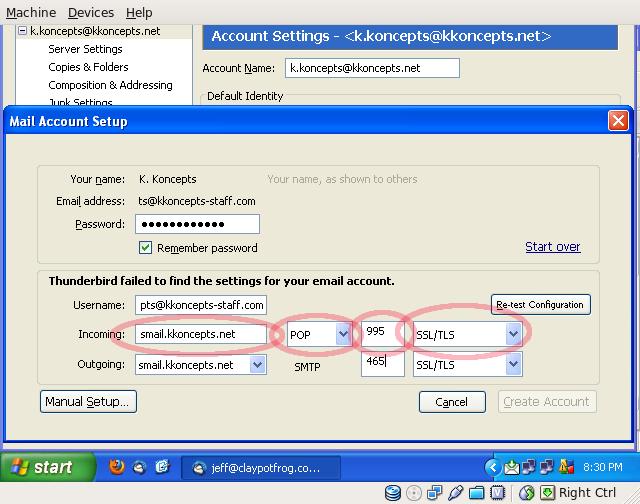Expand hidden tray icons with the chevron

[x=493, y=467]
